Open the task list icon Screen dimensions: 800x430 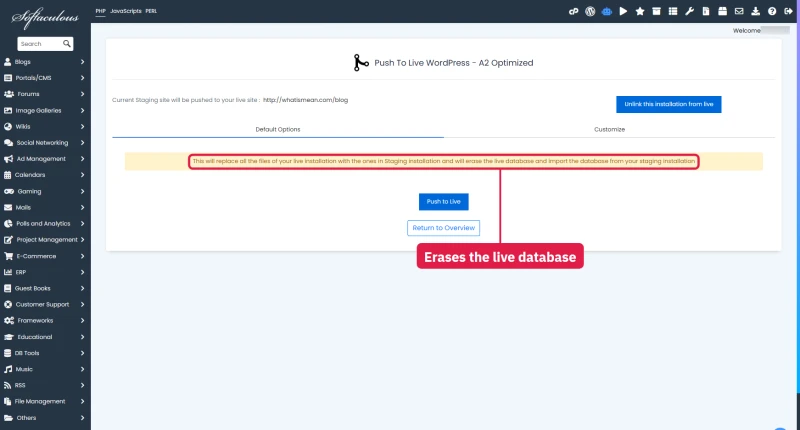pos(673,11)
